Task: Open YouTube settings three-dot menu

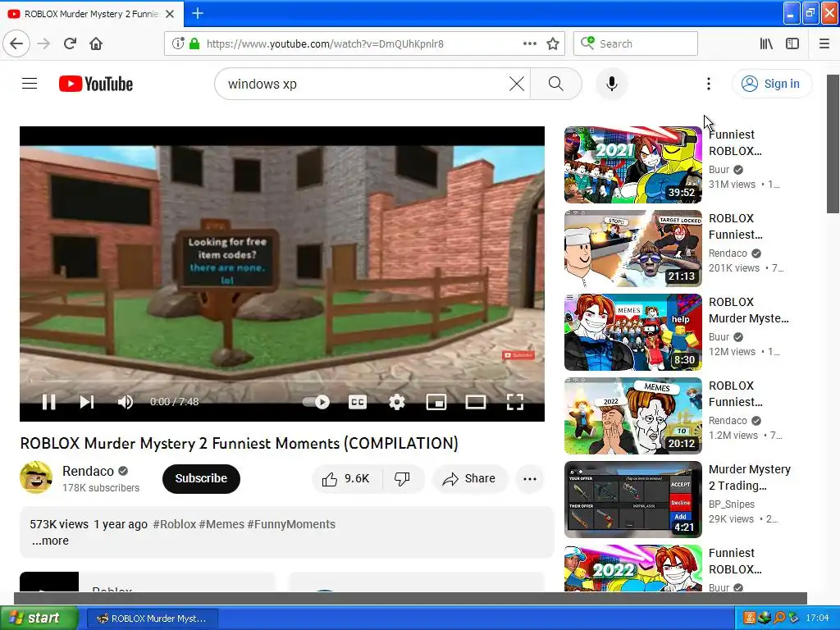Action: 708,84
